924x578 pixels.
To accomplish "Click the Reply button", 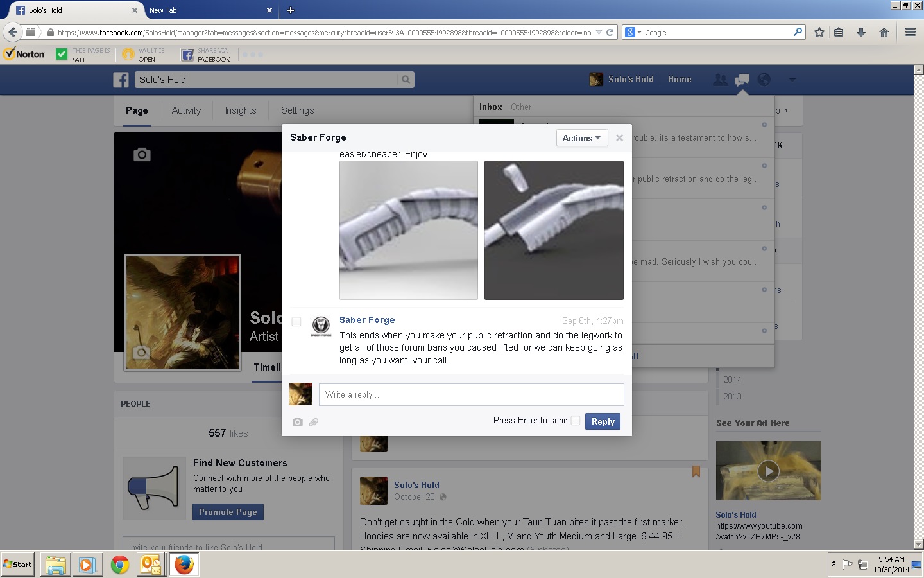I will [603, 421].
